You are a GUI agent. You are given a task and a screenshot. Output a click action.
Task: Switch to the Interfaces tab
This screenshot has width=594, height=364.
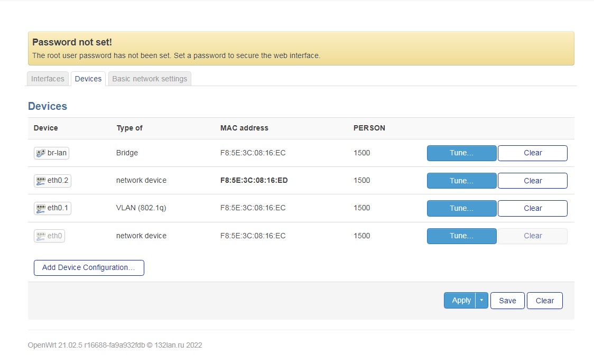point(47,78)
